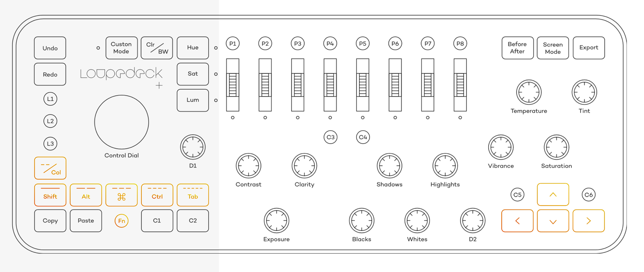The width and height of the screenshot is (644, 272).
Task: Click the right arrow key
Action: (x=588, y=221)
